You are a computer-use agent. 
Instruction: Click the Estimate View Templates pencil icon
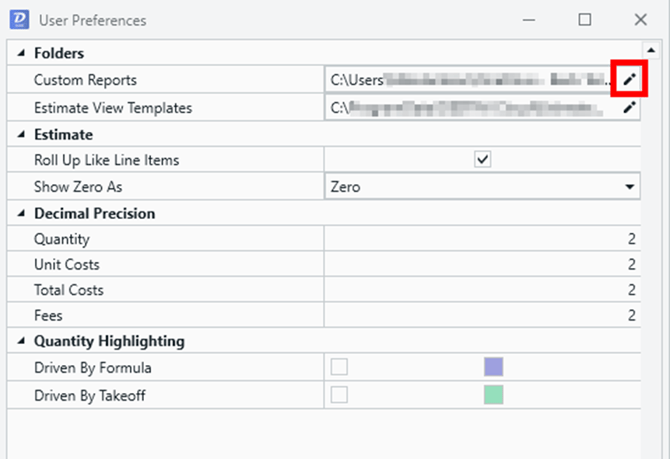[630, 107]
